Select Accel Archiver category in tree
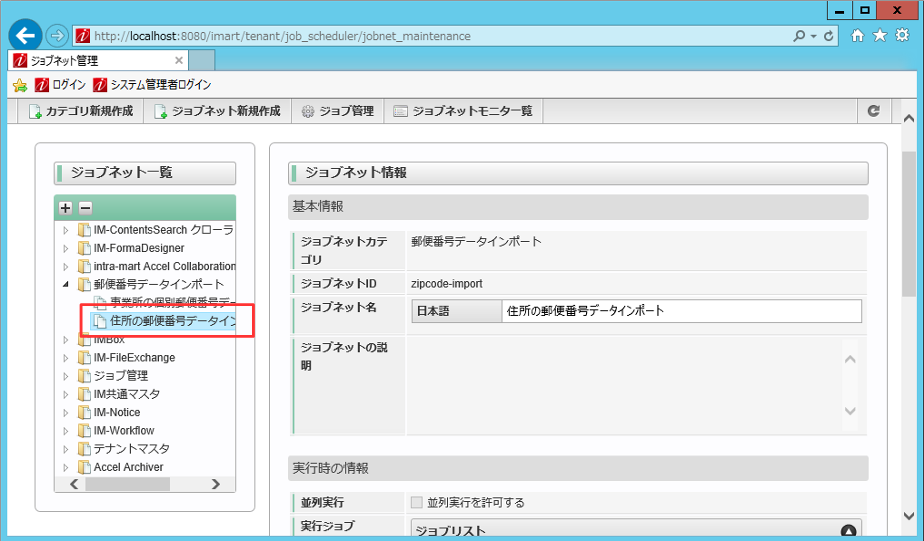 click(128, 467)
